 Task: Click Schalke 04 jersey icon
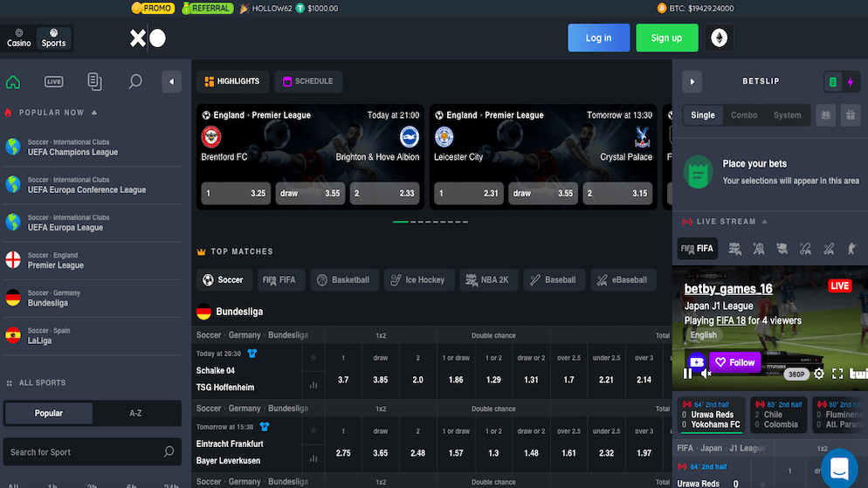click(x=251, y=353)
